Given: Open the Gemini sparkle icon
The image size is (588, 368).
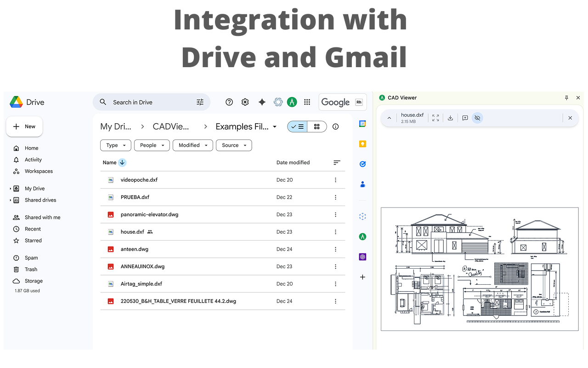Looking at the screenshot, I should coord(261,102).
